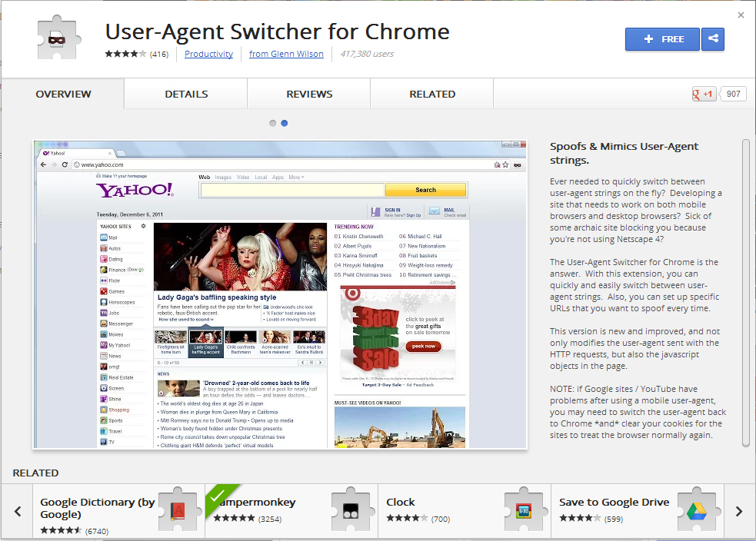Click the User-Agent Switcher for Chrome title
This screenshot has height=541, width=756.
[277, 32]
